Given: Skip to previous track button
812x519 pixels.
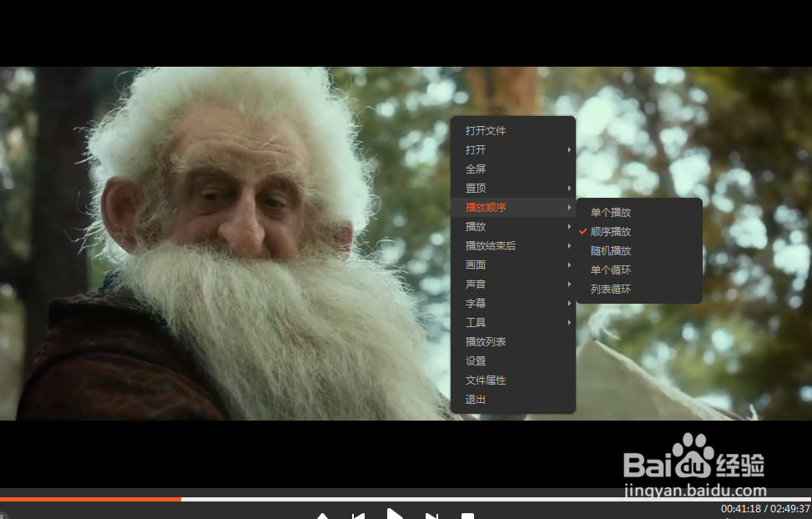Looking at the screenshot, I should pyautogui.click(x=358, y=516).
